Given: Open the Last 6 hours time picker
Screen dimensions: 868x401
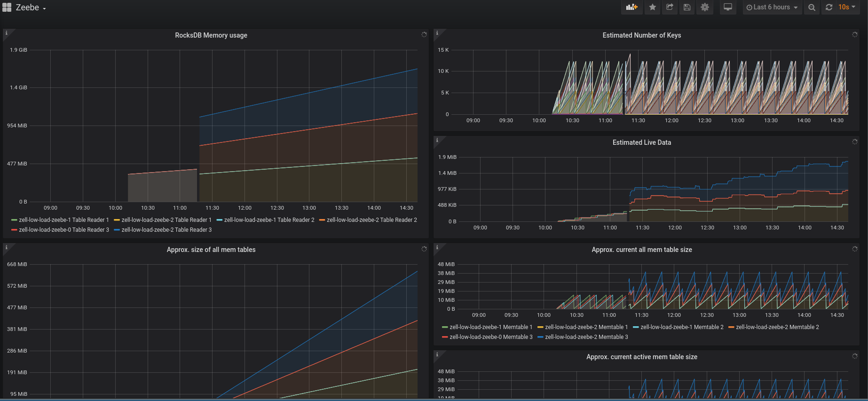Looking at the screenshot, I should [x=772, y=7].
